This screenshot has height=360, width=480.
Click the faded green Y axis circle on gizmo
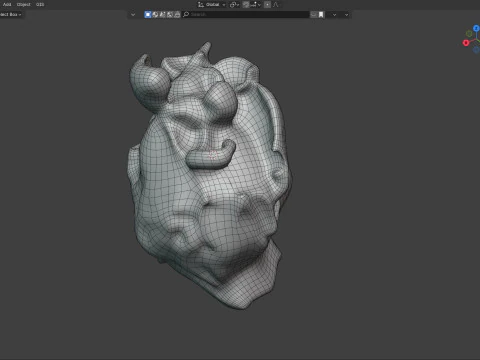[469, 34]
